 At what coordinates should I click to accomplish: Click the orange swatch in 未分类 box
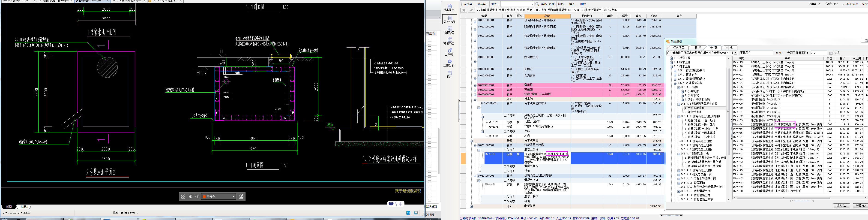coord(204,196)
